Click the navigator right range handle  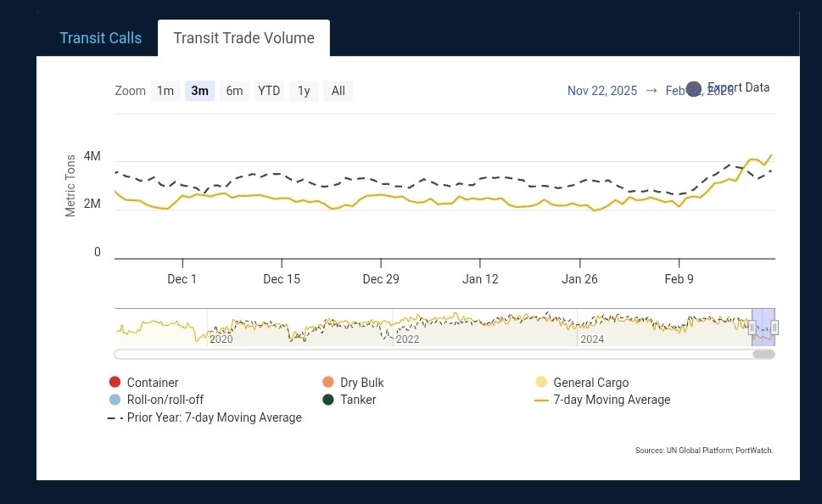[774, 328]
